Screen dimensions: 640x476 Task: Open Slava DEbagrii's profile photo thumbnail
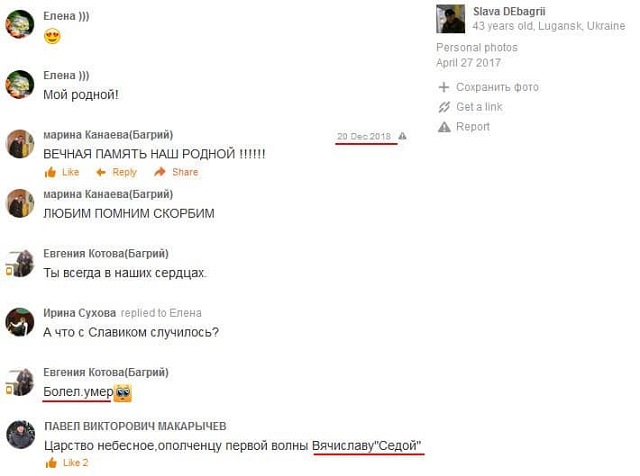(x=450, y=19)
